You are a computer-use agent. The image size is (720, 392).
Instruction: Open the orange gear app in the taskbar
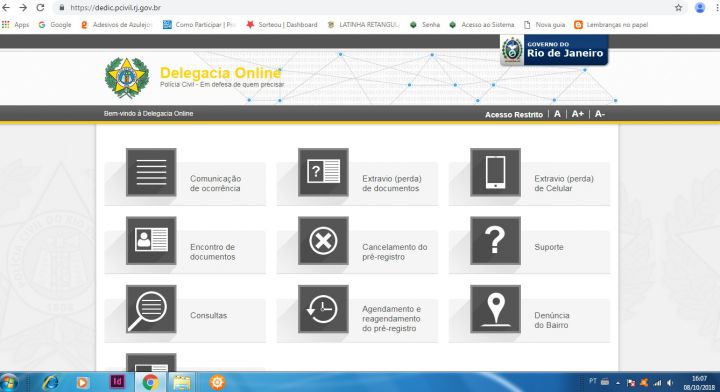(217, 382)
